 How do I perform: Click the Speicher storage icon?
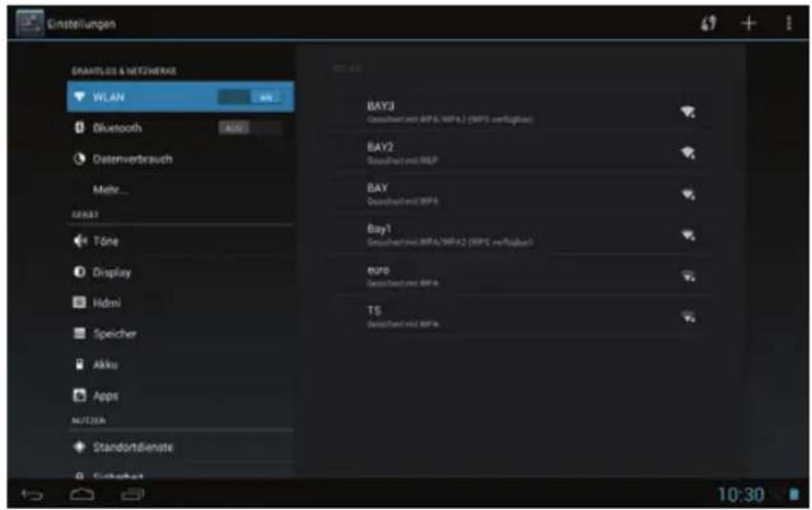click(x=79, y=333)
